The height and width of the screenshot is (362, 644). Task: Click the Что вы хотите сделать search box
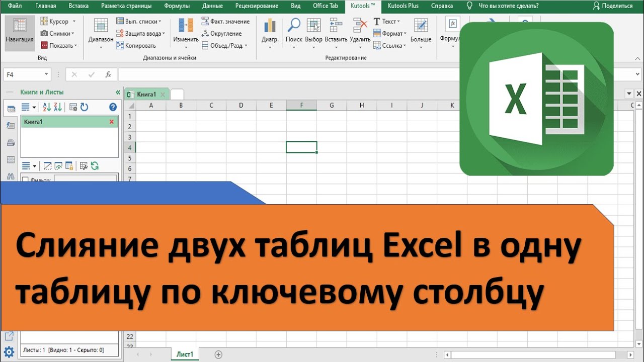tap(502, 6)
